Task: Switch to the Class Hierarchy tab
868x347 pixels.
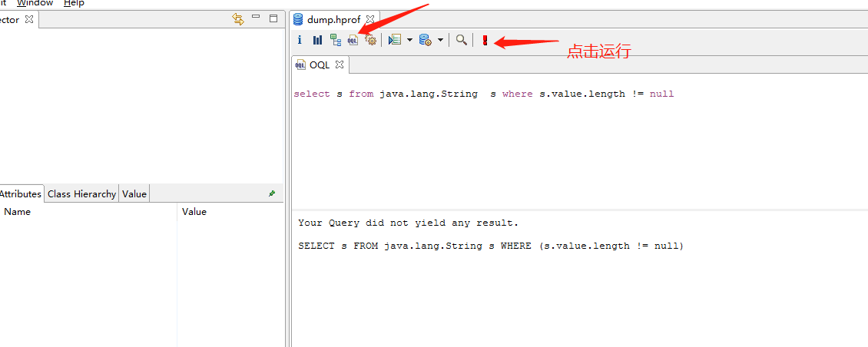Action: (81, 194)
